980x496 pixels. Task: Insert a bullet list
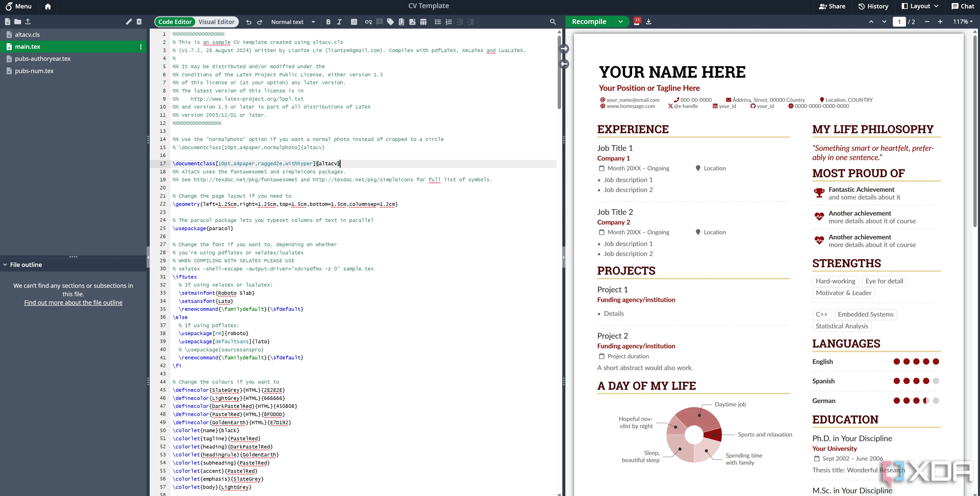[x=438, y=22]
